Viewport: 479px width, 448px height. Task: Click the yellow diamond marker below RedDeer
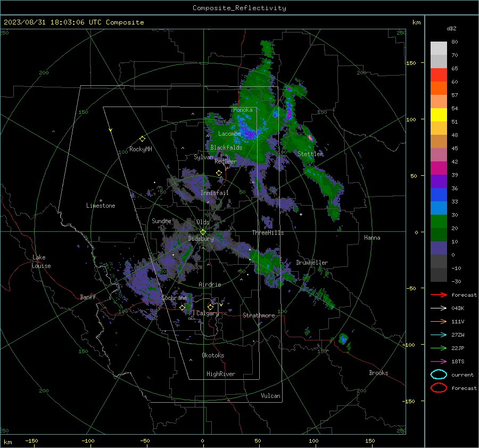[x=219, y=173]
